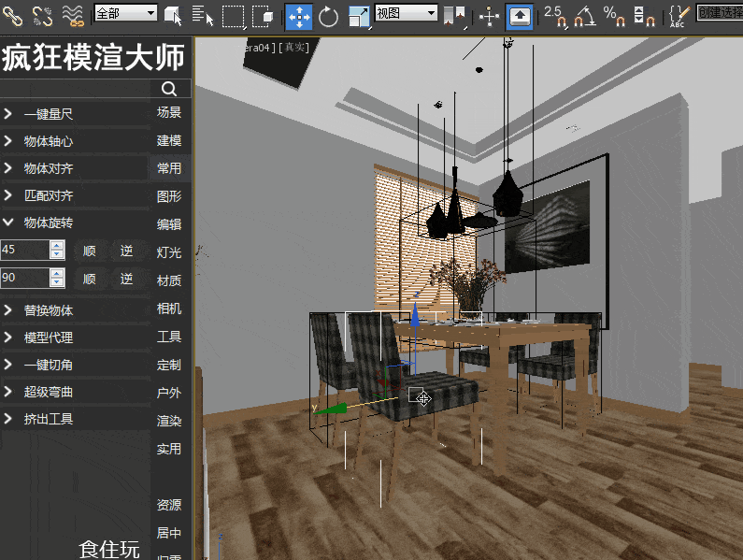Screen dimensions: 743x560
Task: Toggle Percent Snap in the toolbar
Action: click(x=614, y=16)
